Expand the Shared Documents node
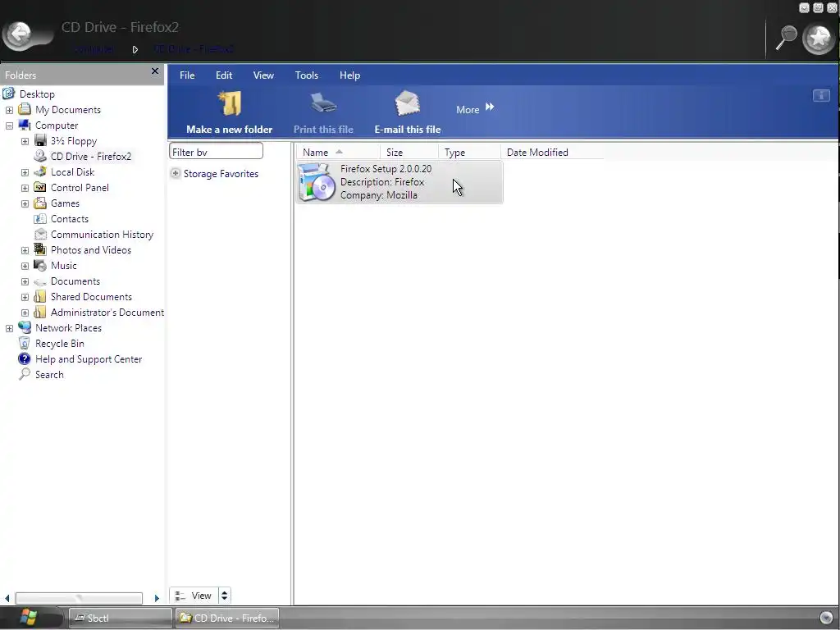 (25, 297)
